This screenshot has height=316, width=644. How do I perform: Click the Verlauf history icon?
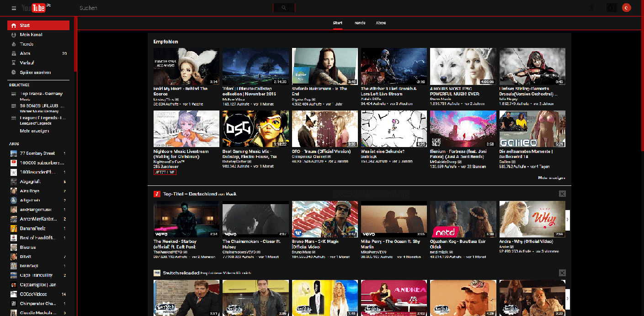click(14, 63)
